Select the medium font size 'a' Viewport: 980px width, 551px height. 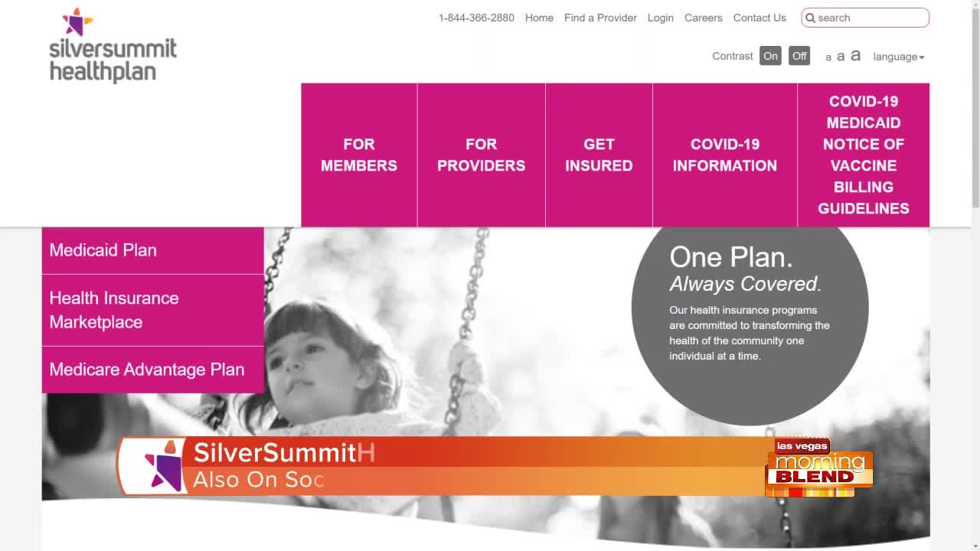tap(841, 57)
